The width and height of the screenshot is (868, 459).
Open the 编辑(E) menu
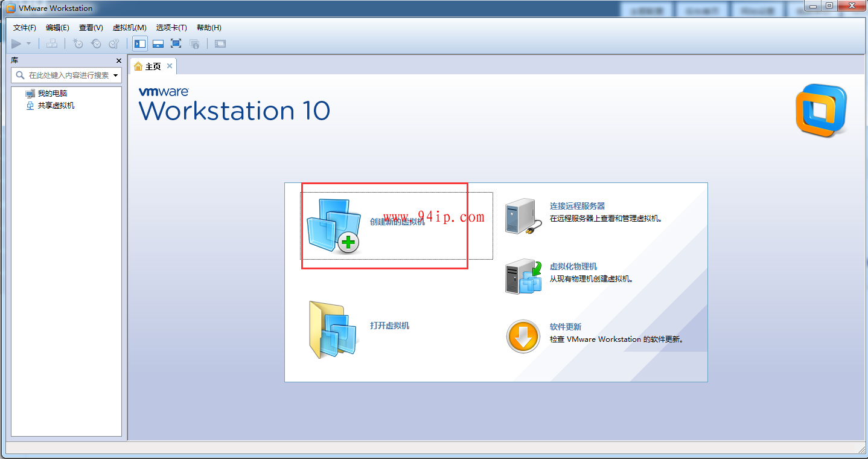coord(57,28)
